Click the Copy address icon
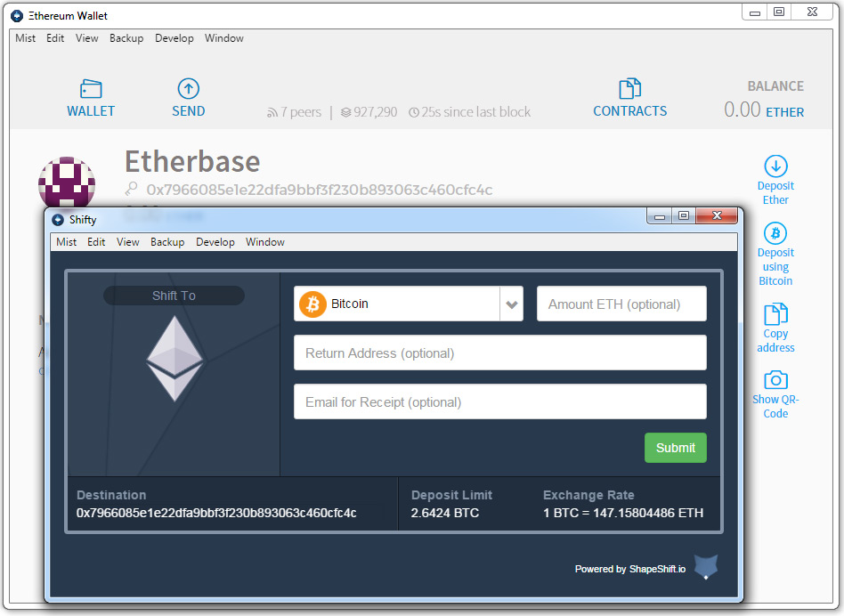844x616 pixels. click(775, 313)
